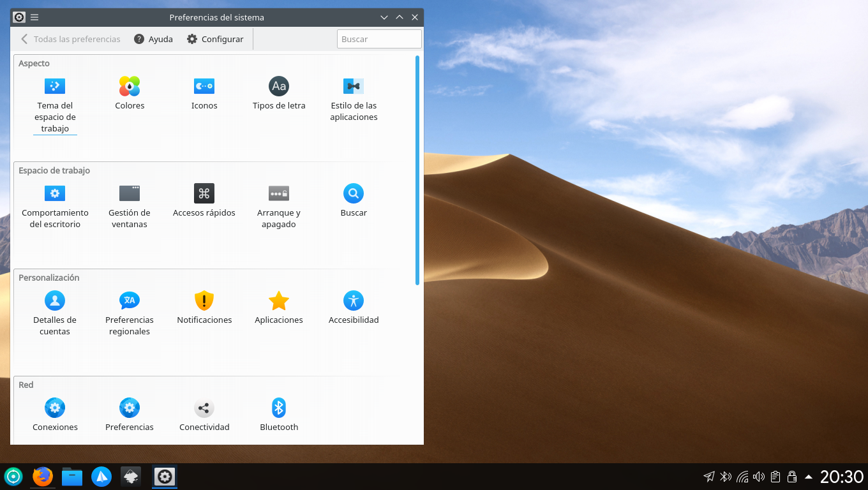868x490 pixels.
Task: Open the hamburger window menu in title bar
Action: coord(34,17)
